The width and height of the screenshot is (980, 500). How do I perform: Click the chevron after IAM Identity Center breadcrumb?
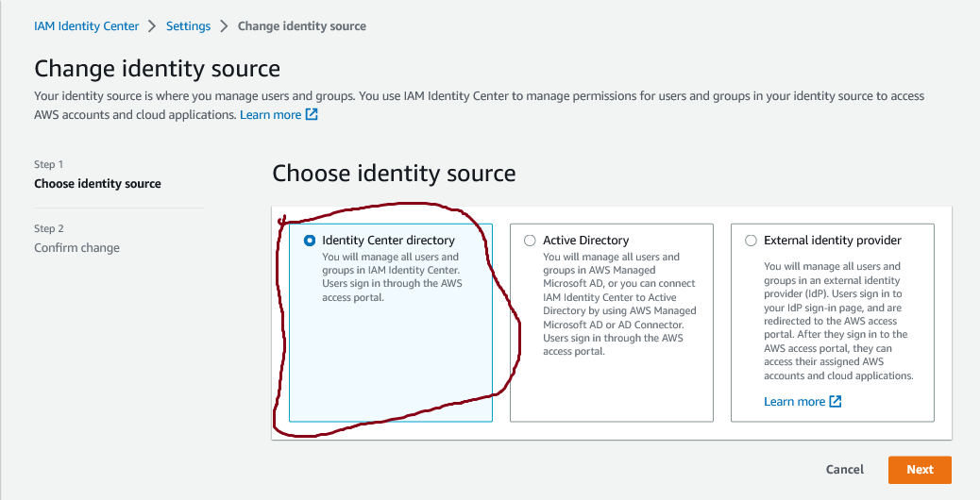point(153,26)
